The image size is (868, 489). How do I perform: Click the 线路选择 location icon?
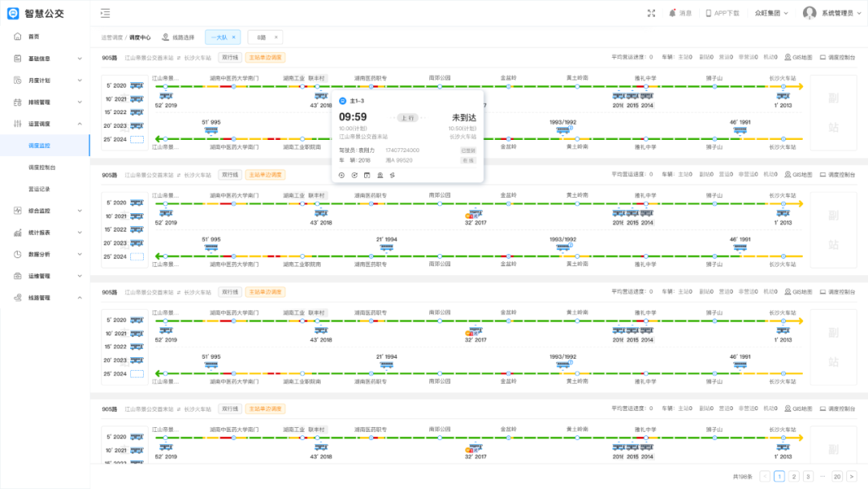[x=166, y=37]
